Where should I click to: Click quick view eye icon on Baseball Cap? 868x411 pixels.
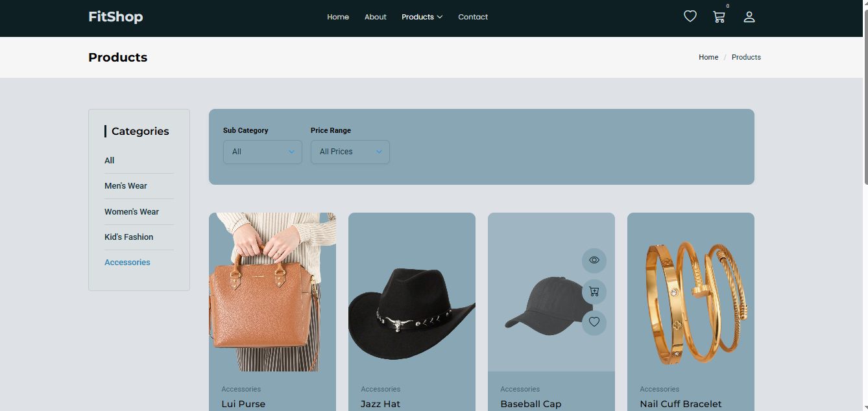coord(594,261)
